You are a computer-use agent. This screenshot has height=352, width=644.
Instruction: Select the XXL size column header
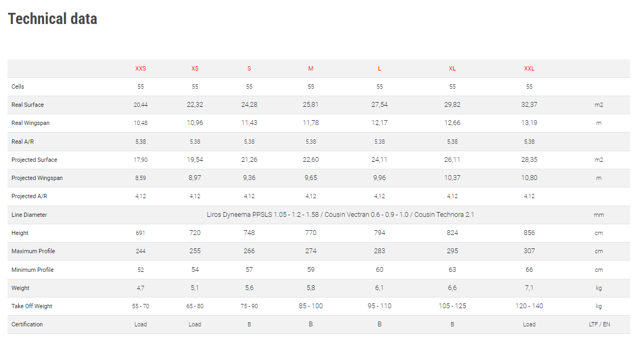[x=529, y=68]
